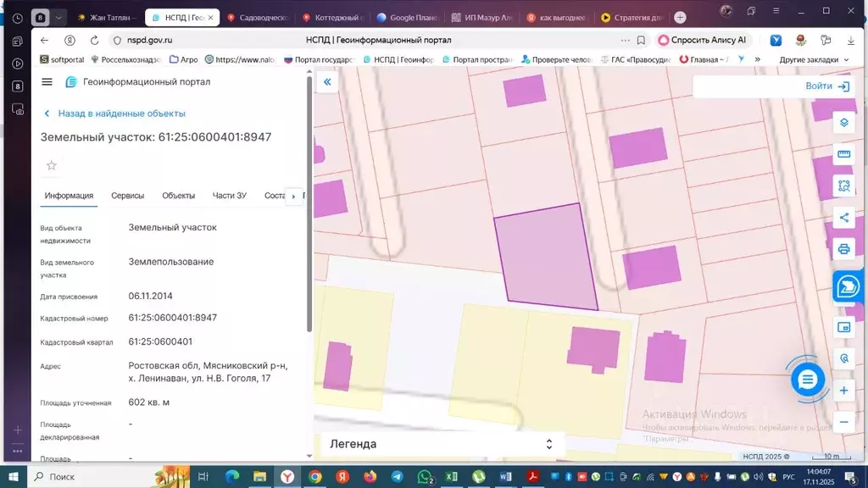Viewport: 868px width, 488px height.
Task: Open the hamburger menu of portal
Action: click(x=47, y=82)
